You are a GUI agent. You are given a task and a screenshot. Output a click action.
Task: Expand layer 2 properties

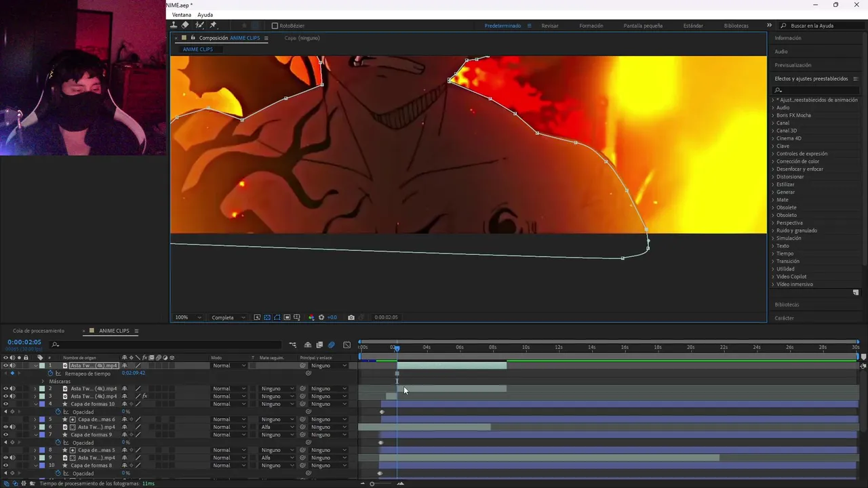[35, 388]
